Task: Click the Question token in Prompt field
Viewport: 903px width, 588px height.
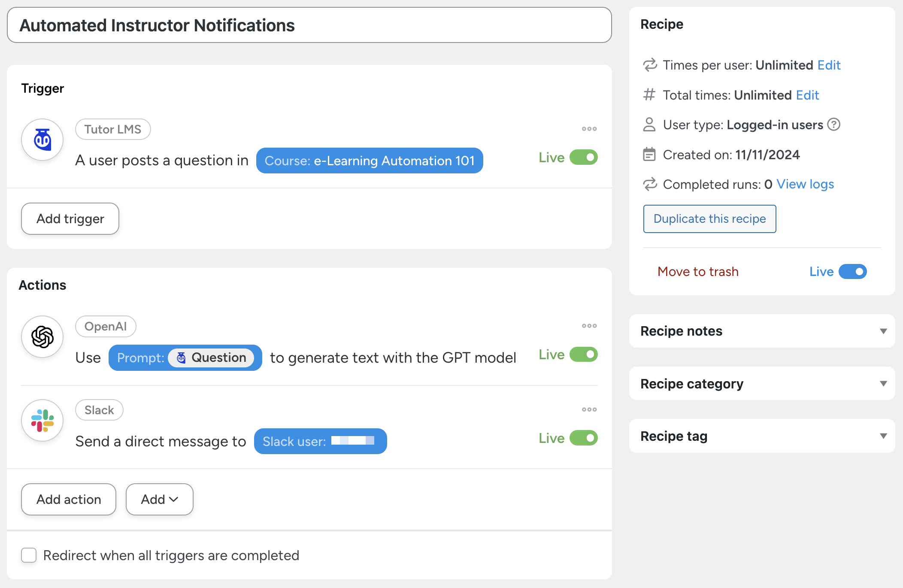Action: (x=212, y=358)
